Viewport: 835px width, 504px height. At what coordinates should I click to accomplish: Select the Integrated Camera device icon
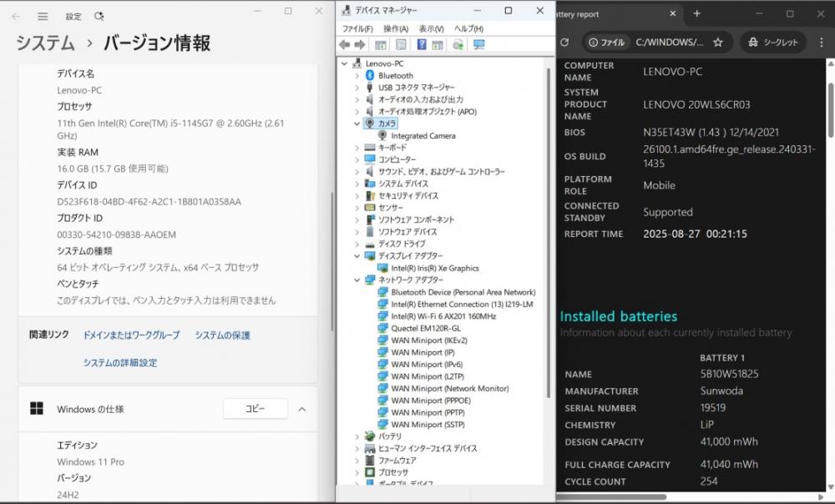pyautogui.click(x=382, y=136)
